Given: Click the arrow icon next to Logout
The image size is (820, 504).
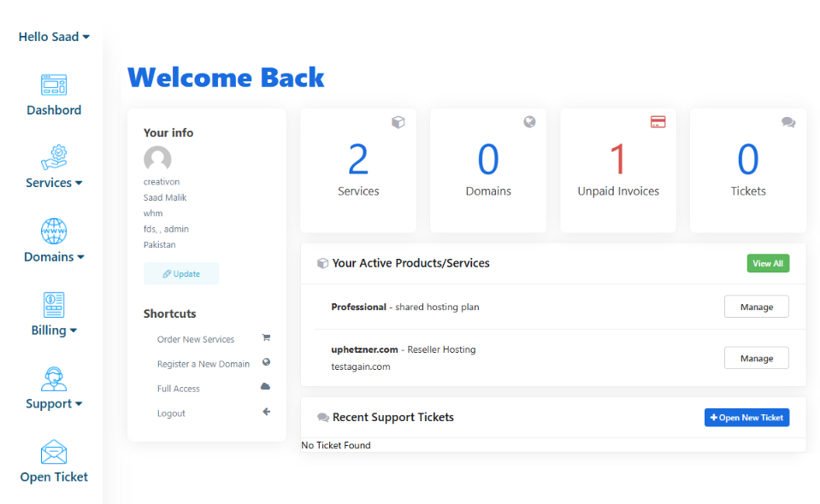Looking at the screenshot, I should 266,412.
